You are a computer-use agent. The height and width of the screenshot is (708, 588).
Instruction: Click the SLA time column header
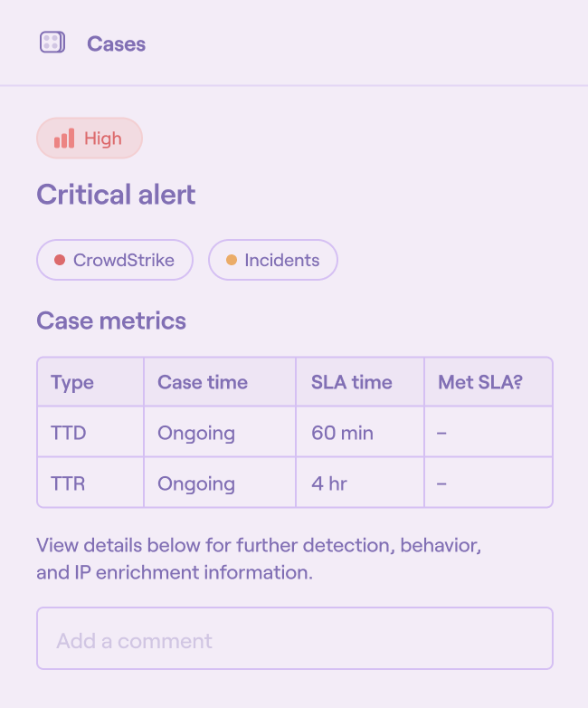click(352, 382)
